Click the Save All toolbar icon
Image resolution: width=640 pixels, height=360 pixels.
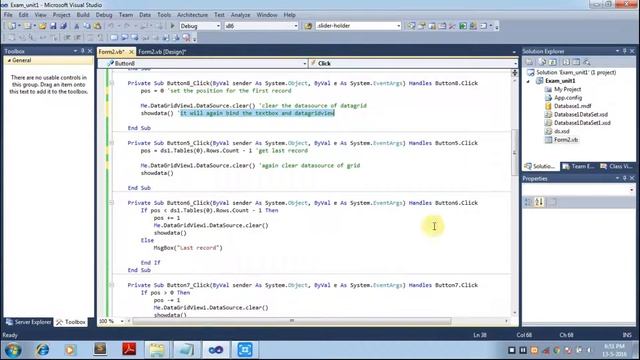[x=63, y=26]
